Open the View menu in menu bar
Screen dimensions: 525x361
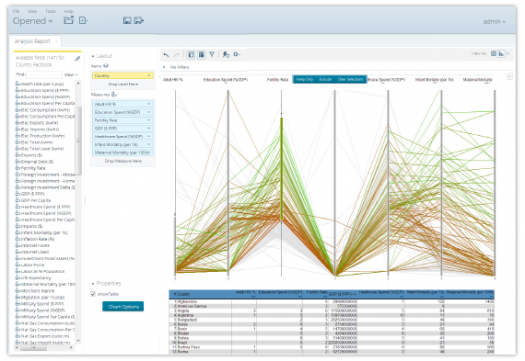pos(32,11)
